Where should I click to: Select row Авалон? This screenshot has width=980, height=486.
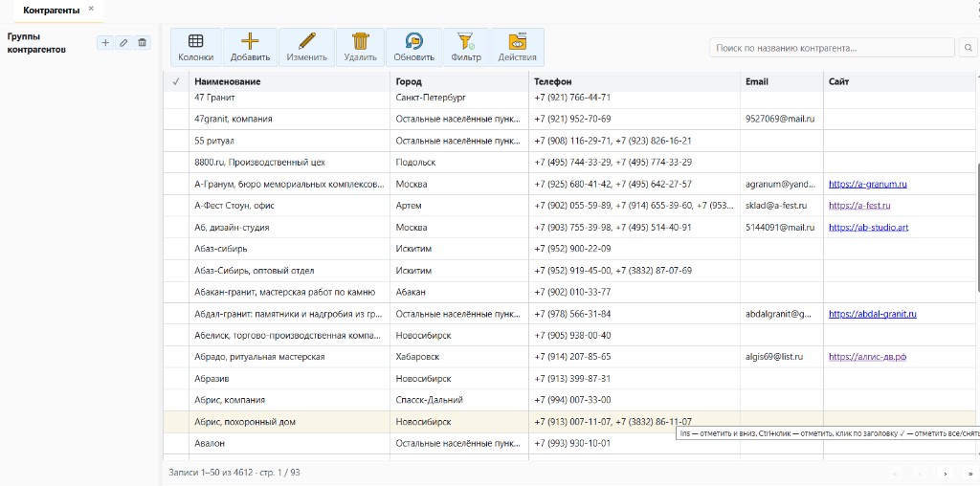tap(569, 444)
